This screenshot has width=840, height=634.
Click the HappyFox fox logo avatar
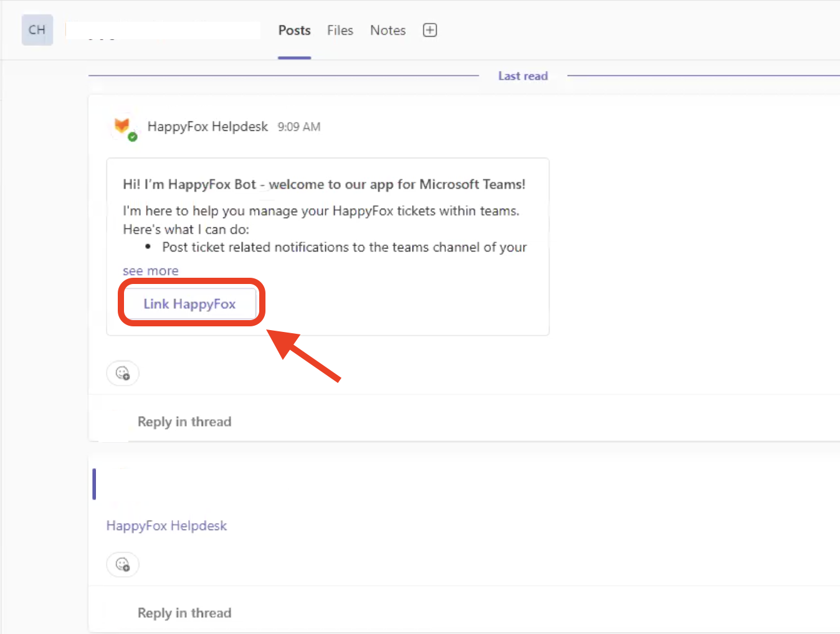pyautogui.click(x=122, y=125)
